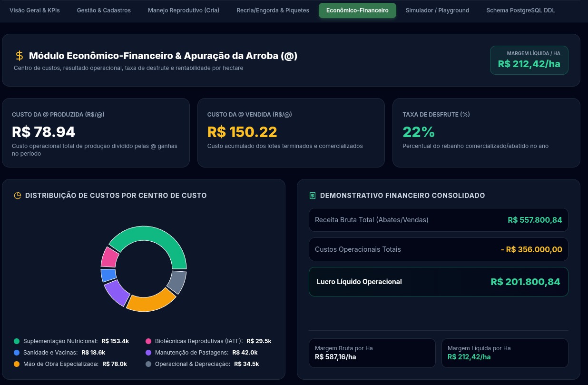Open the Visão Geral & KPIs tab
This screenshot has height=385, width=588.
click(x=35, y=10)
